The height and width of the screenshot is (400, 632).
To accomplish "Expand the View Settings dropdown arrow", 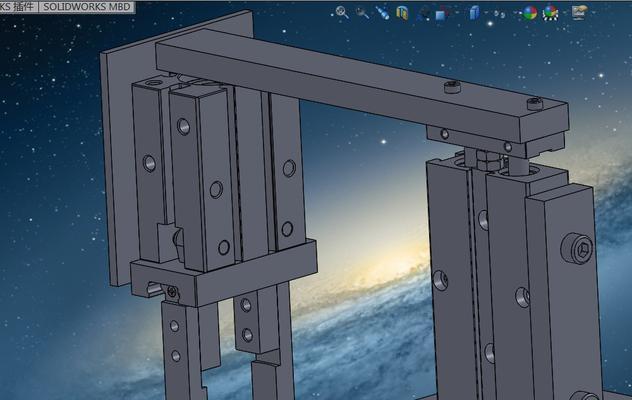I will coord(592,13).
